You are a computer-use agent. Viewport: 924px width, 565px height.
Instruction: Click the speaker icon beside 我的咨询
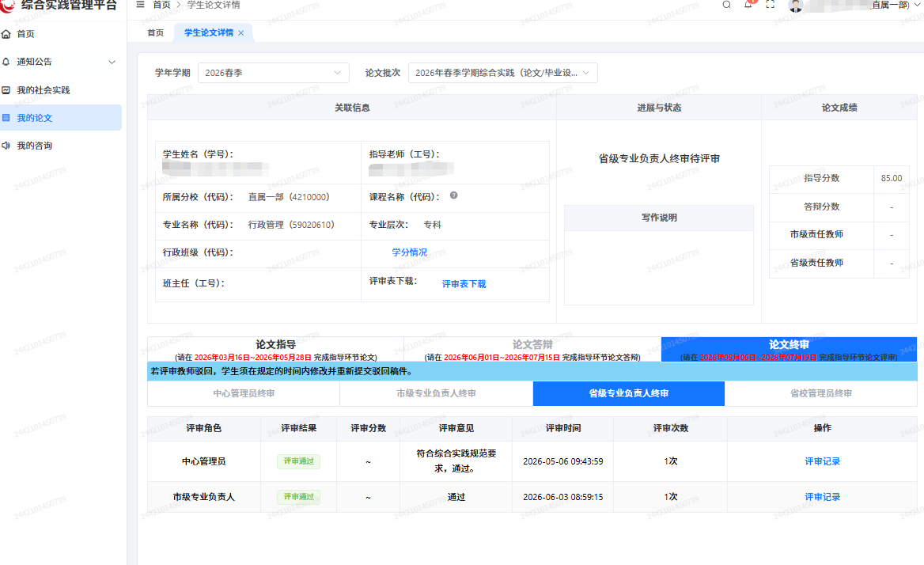pyautogui.click(x=6, y=146)
